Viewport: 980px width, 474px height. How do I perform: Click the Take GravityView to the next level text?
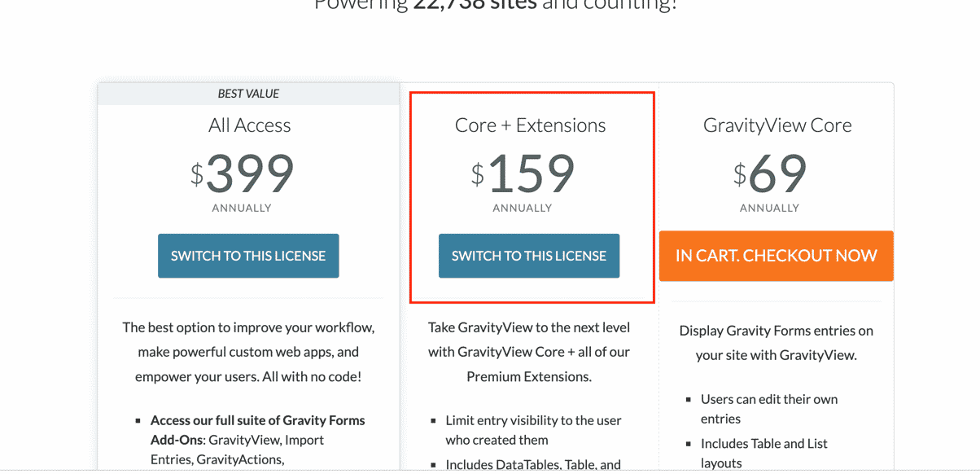coord(529,352)
